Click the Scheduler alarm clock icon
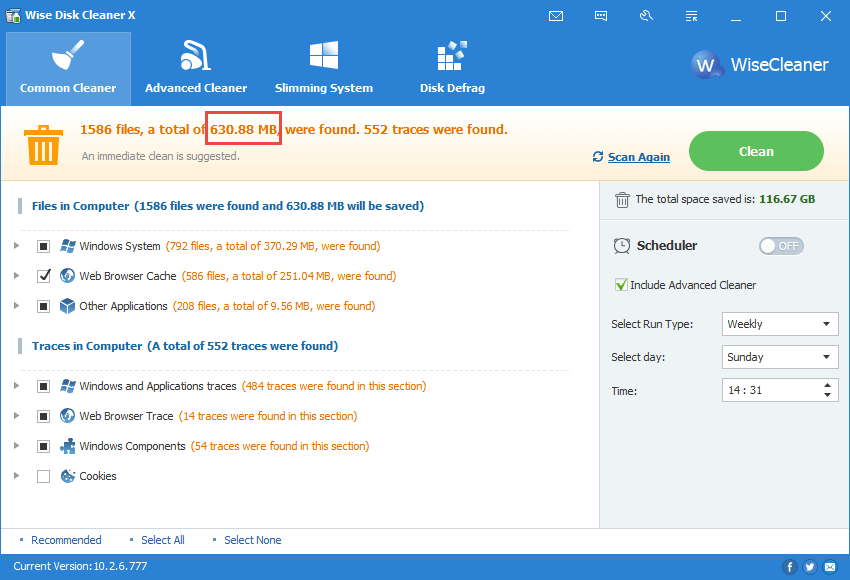Screen dimensions: 850x580 pyautogui.click(x=622, y=246)
